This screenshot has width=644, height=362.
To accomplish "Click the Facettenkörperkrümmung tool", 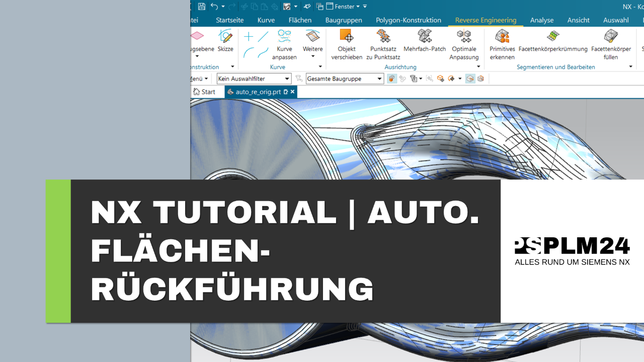I will 553,41.
